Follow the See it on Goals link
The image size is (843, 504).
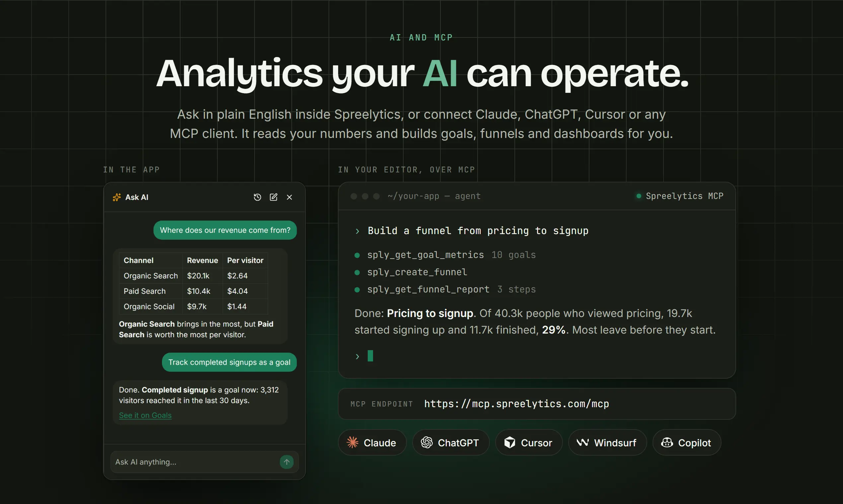(x=145, y=415)
